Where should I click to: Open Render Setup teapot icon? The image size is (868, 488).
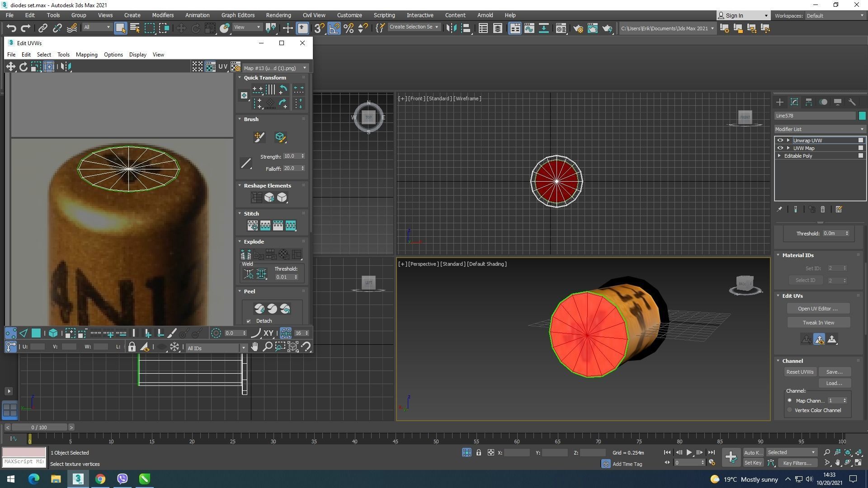tap(578, 28)
